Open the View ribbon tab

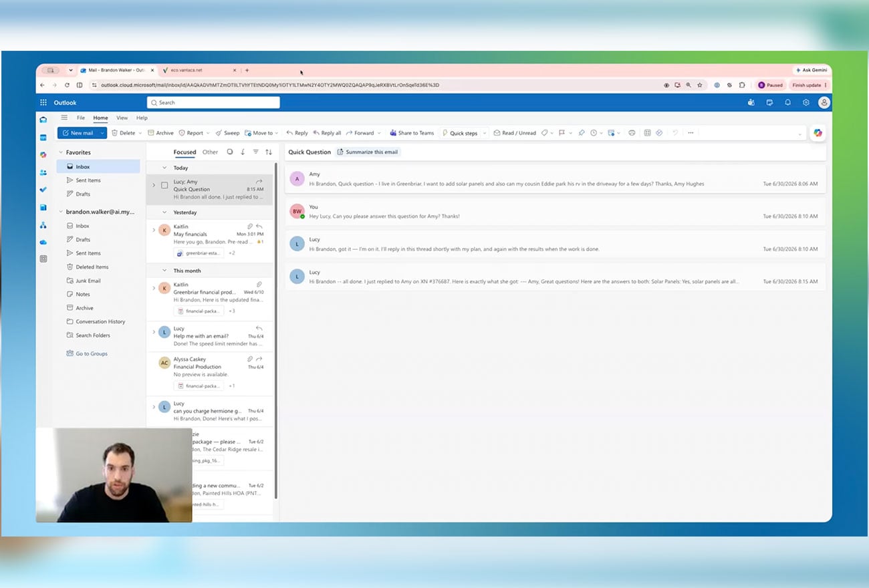[x=122, y=118]
